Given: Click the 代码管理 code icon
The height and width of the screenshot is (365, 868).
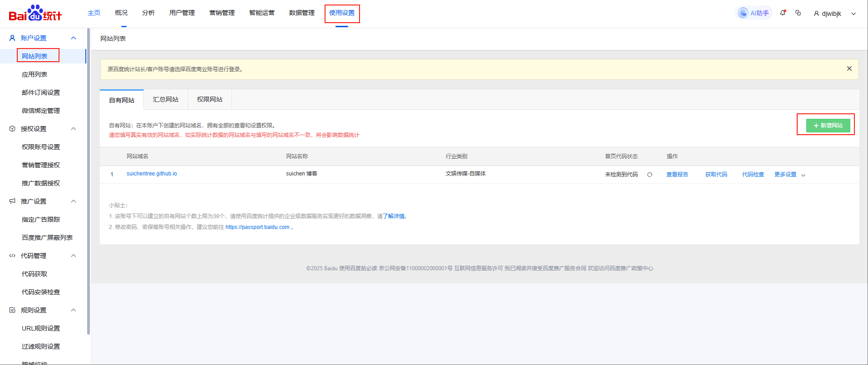Looking at the screenshot, I should pyautogui.click(x=12, y=256).
